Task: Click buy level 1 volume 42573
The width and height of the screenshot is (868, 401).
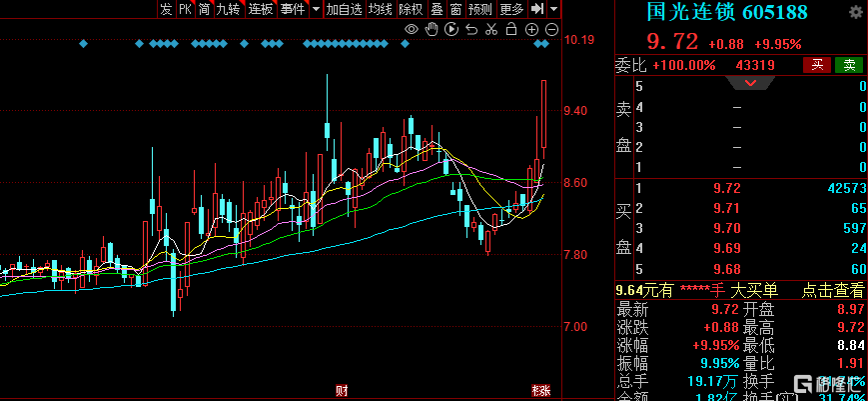Action: [847, 188]
